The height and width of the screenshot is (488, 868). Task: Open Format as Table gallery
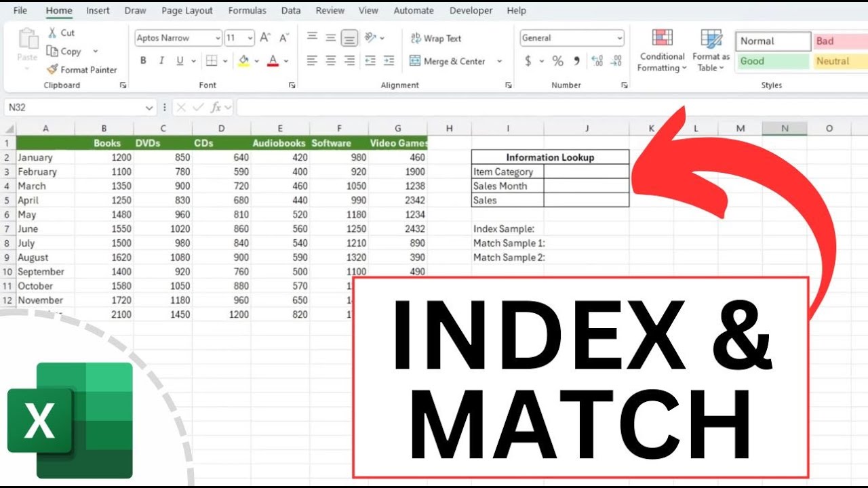(711, 51)
